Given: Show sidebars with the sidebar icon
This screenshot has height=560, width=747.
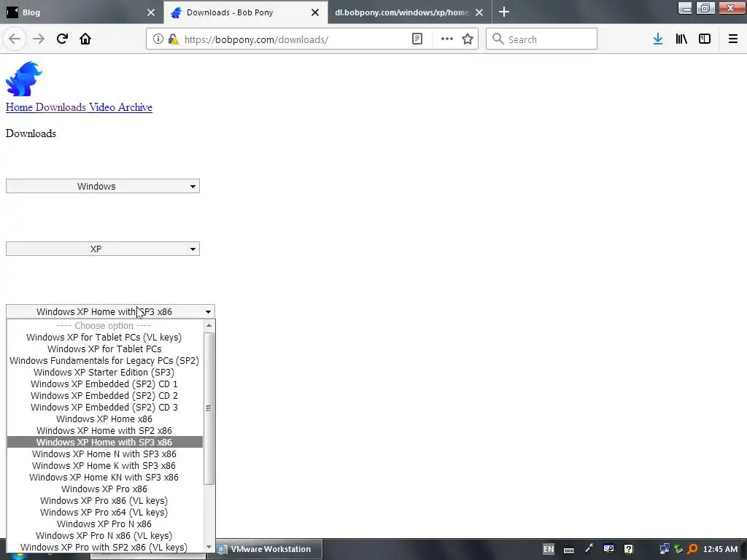Looking at the screenshot, I should coord(705,39).
